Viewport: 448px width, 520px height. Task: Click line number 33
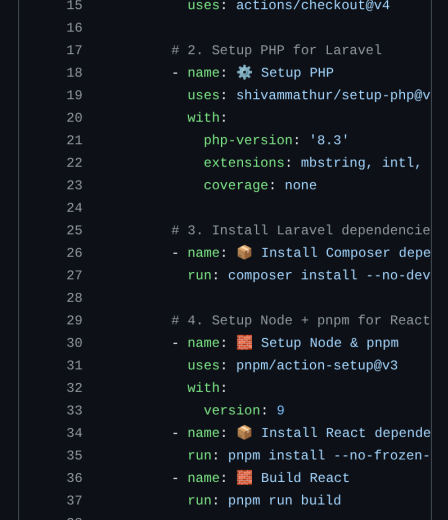[74, 410]
